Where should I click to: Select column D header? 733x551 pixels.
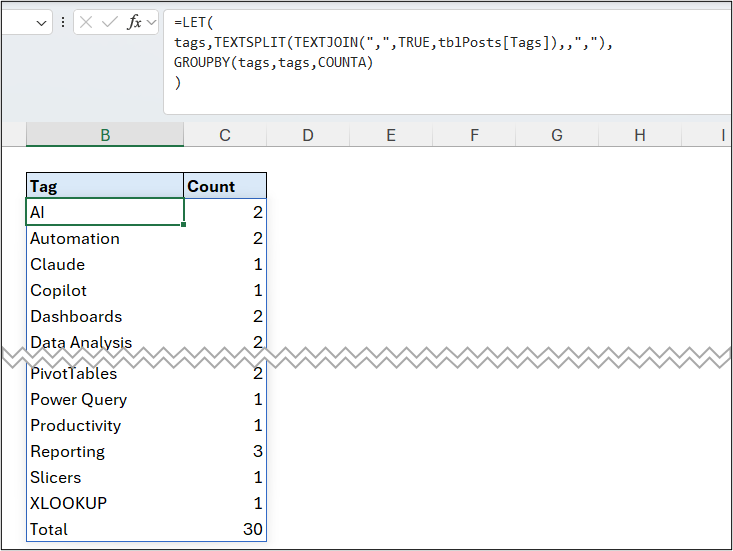[x=308, y=135]
